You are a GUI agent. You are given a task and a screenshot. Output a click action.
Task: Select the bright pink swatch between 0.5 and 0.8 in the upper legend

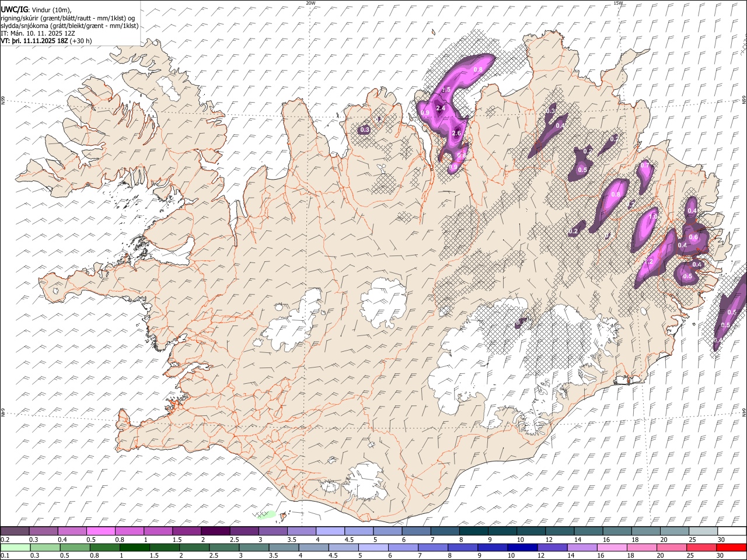(101, 531)
